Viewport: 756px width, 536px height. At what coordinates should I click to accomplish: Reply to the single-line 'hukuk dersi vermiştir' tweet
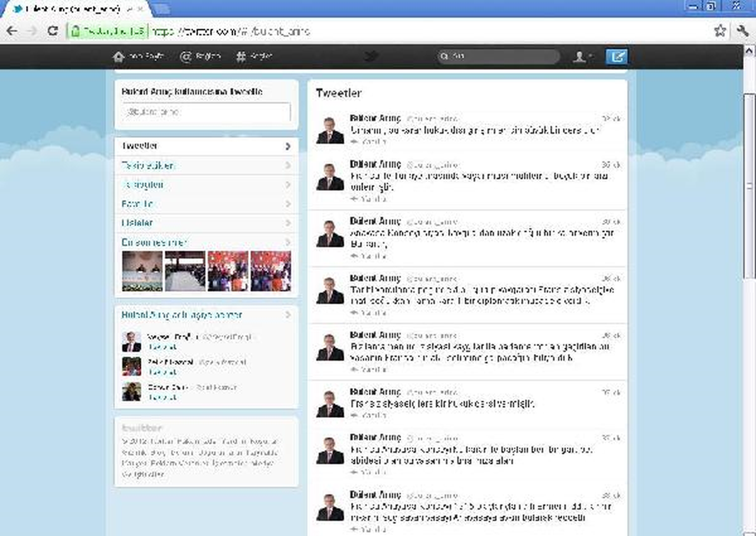[369, 416]
